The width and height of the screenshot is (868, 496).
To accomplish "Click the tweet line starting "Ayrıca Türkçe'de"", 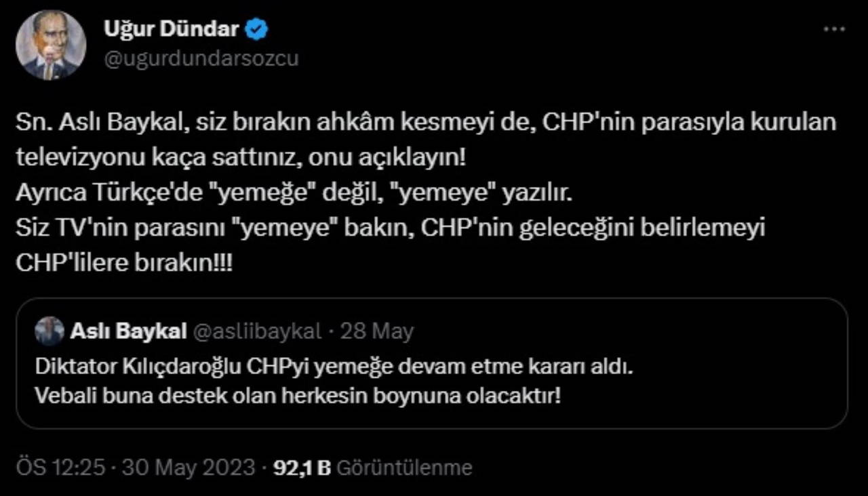I will (x=294, y=193).
